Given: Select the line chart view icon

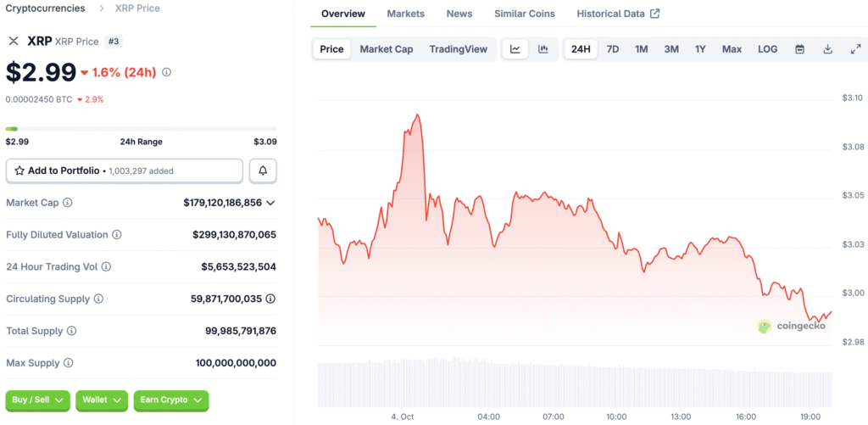Looking at the screenshot, I should pos(515,49).
